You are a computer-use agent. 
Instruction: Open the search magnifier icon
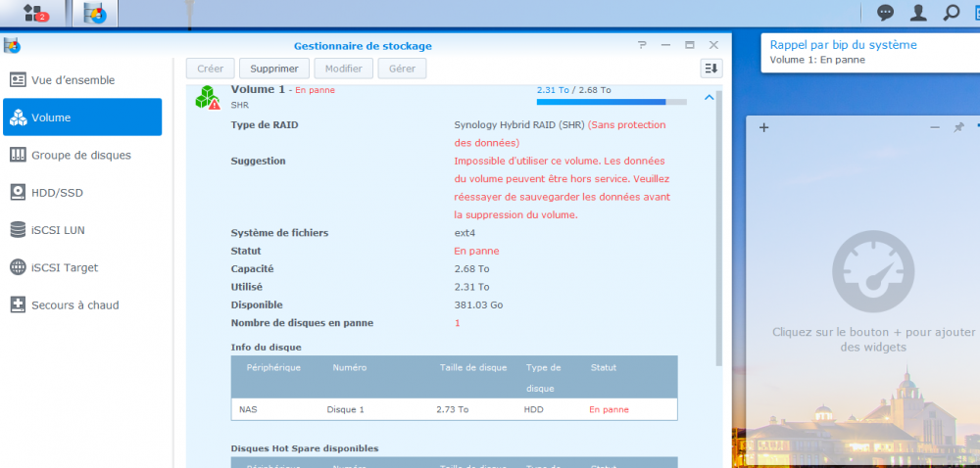click(952, 13)
